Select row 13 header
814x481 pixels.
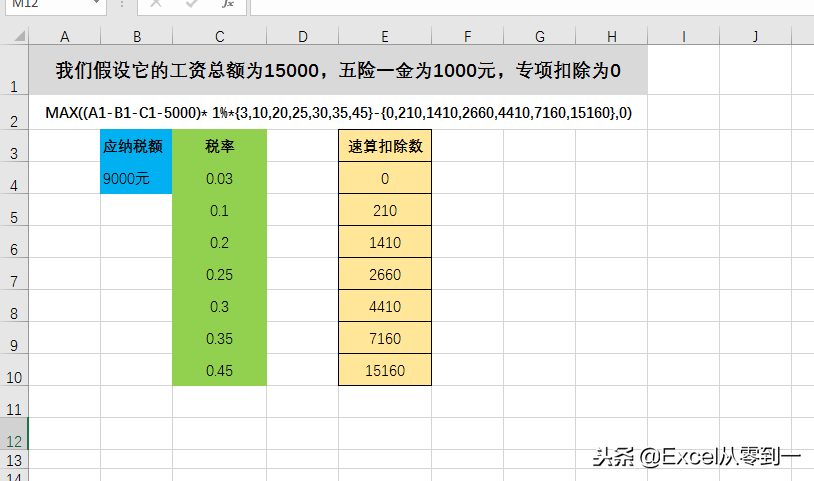click(14, 460)
